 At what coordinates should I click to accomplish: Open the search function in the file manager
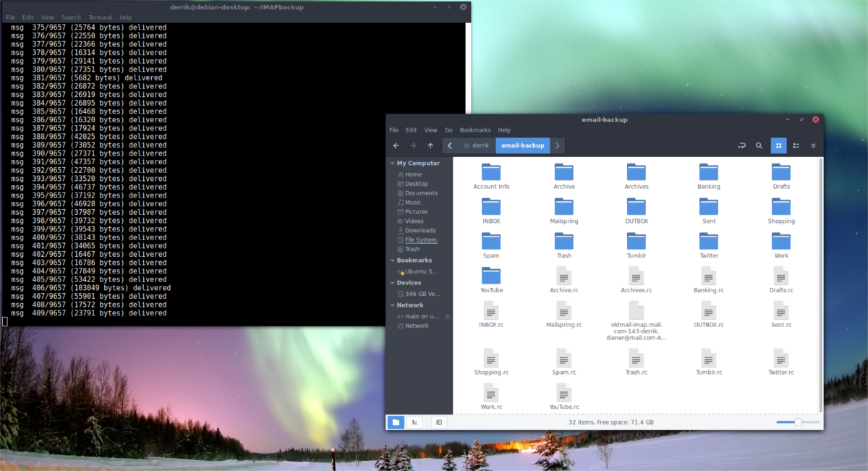[759, 145]
